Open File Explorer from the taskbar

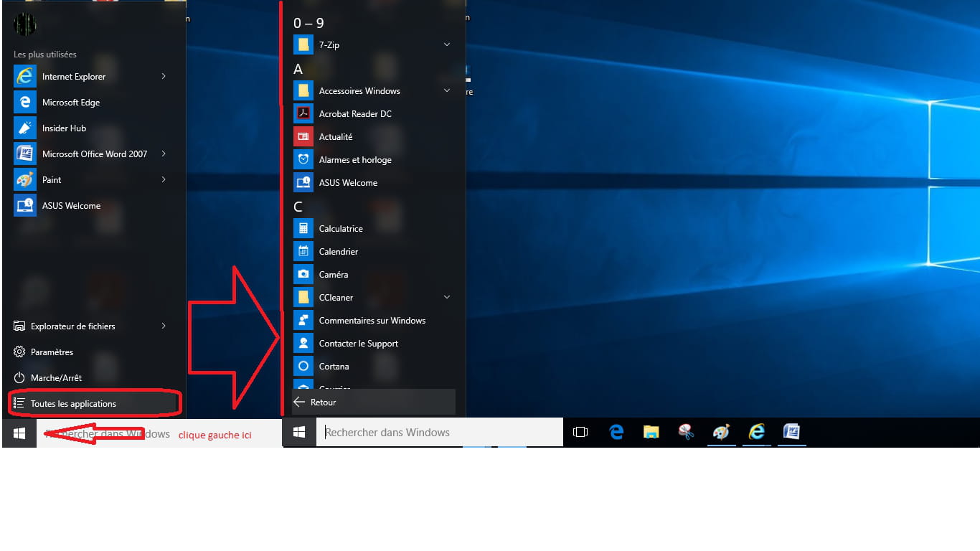coord(651,432)
